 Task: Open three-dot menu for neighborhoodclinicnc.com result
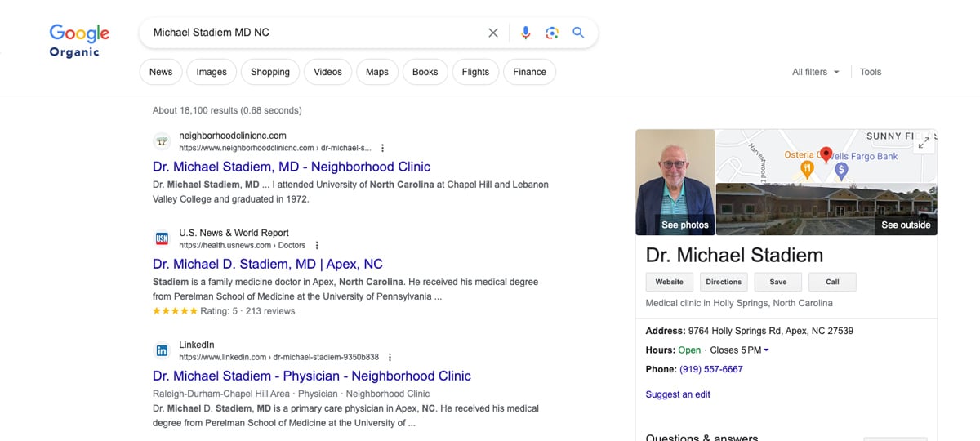pos(382,148)
